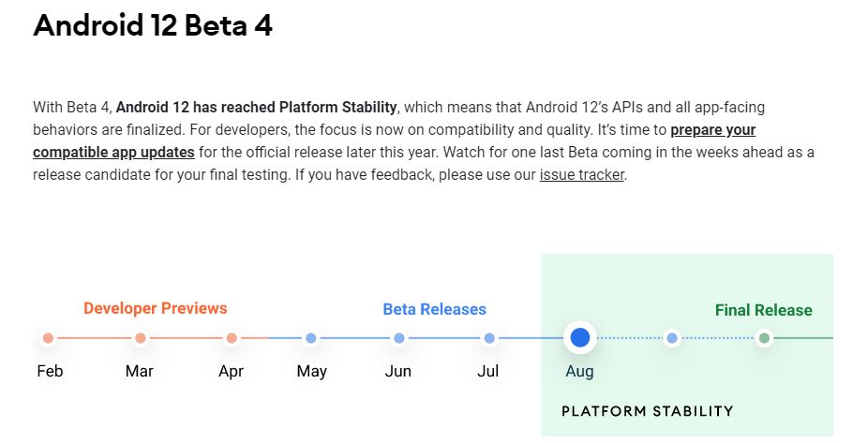The width and height of the screenshot is (868, 443).
Task: Select the Jul beta timeline dot
Action: [x=489, y=338]
